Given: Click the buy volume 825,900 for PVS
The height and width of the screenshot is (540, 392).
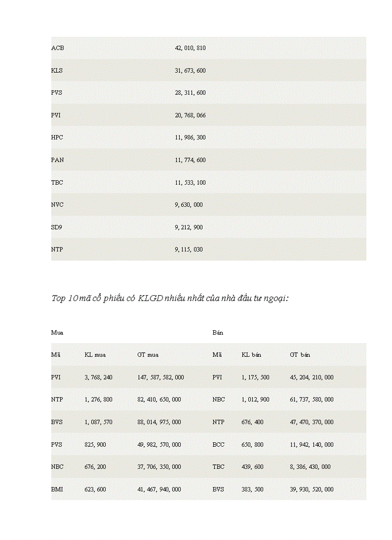Looking at the screenshot, I should click(x=95, y=445).
